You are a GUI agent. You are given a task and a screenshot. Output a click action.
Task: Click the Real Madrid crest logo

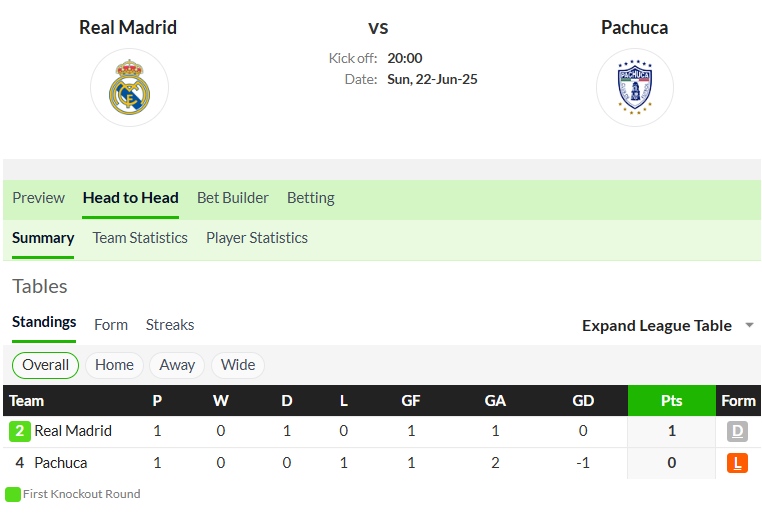coord(129,87)
